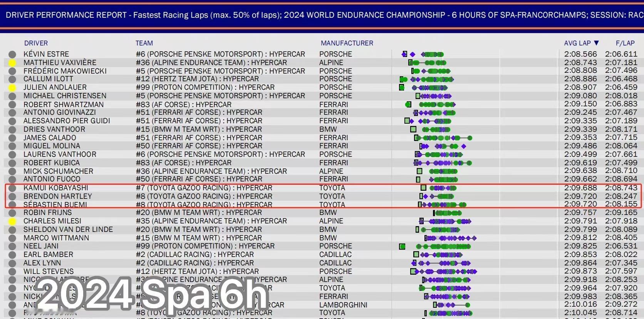Select driver name WILL STEVENS

tap(49, 272)
